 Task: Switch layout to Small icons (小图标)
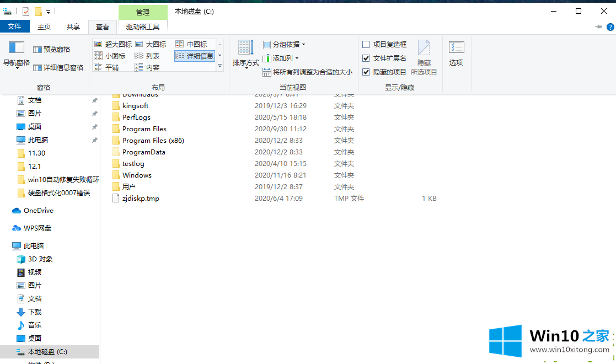110,56
